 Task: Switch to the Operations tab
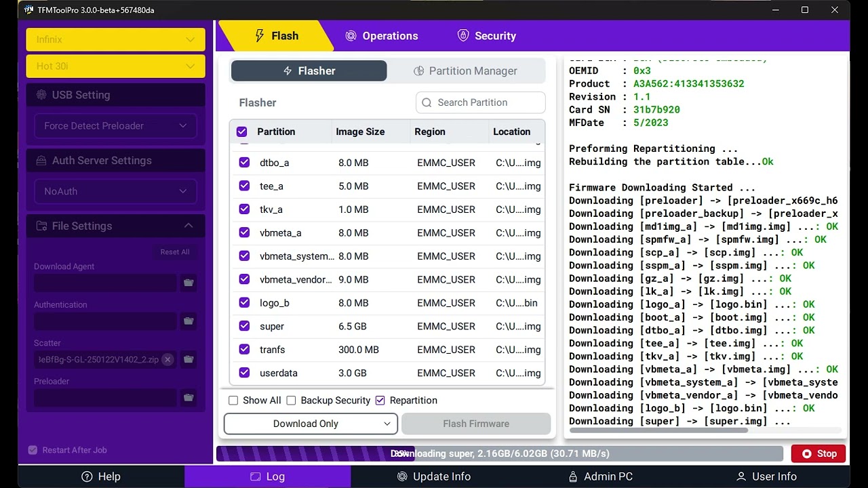[381, 36]
